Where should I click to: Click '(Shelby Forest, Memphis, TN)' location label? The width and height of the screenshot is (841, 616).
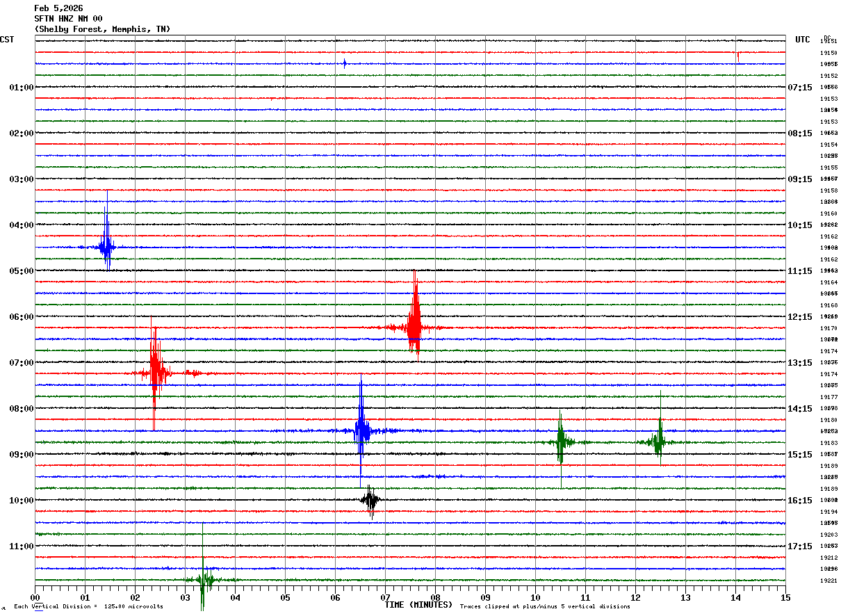pos(102,29)
